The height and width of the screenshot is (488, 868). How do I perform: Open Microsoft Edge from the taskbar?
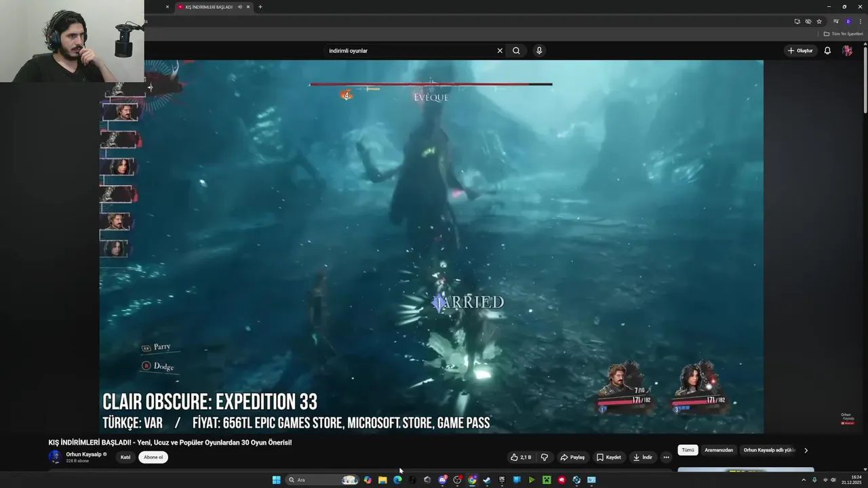click(x=397, y=480)
